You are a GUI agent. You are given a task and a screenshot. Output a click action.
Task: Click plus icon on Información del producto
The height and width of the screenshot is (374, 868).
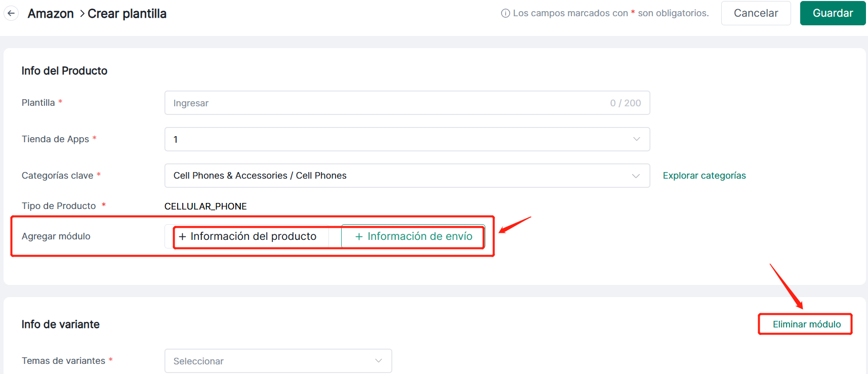click(182, 236)
